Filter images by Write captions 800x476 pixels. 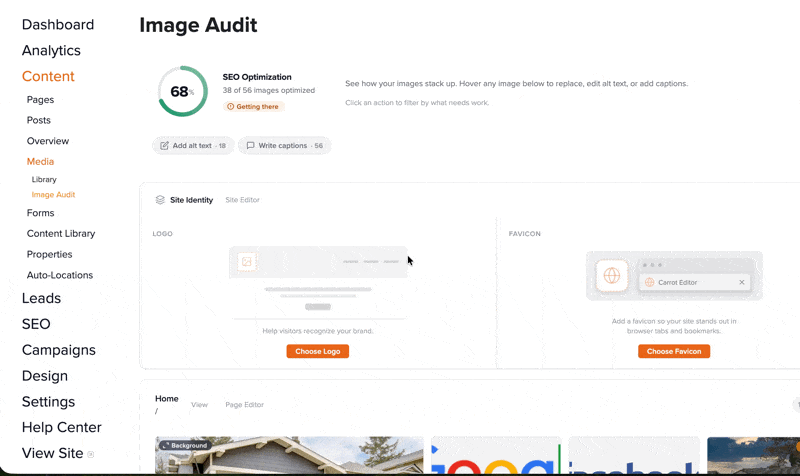[284, 146]
